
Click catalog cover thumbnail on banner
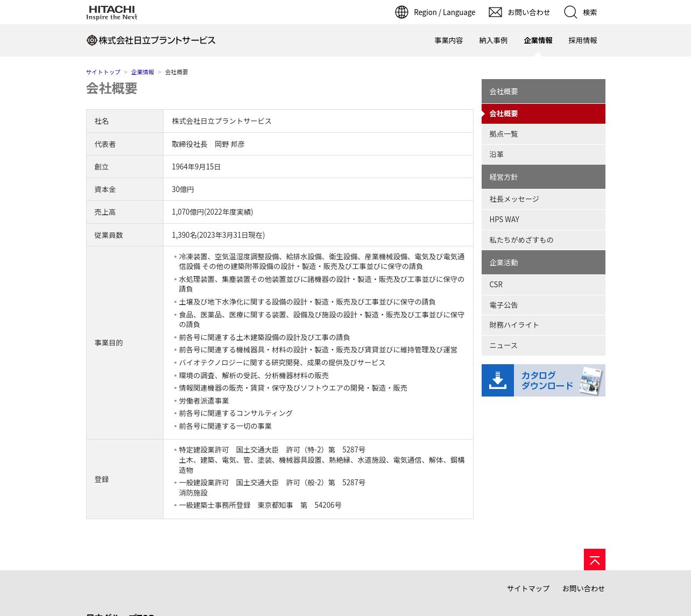pyautogui.click(x=590, y=381)
